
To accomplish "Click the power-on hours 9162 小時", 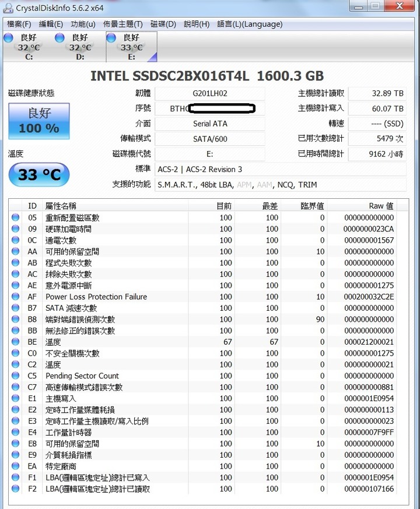I will coord(377,154).
